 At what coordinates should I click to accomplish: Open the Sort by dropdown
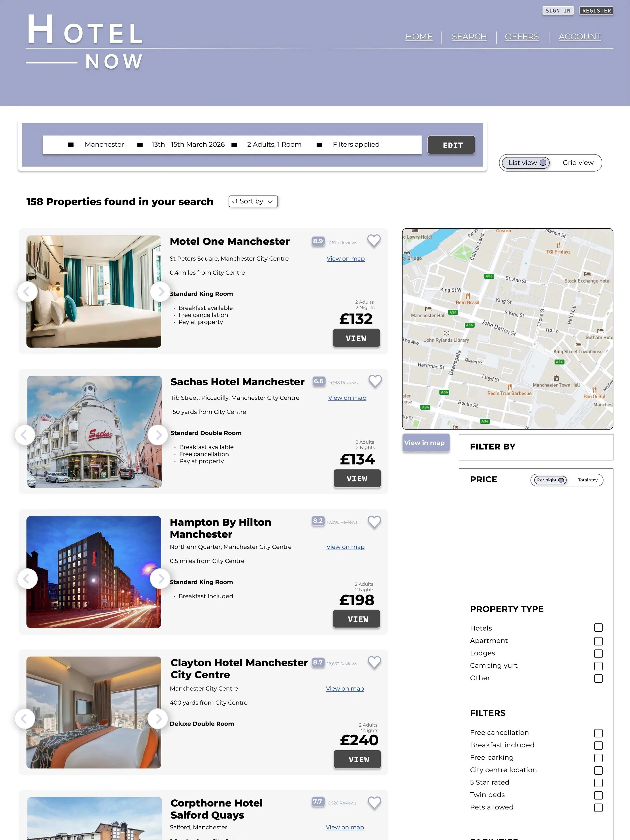click(253, 201)
